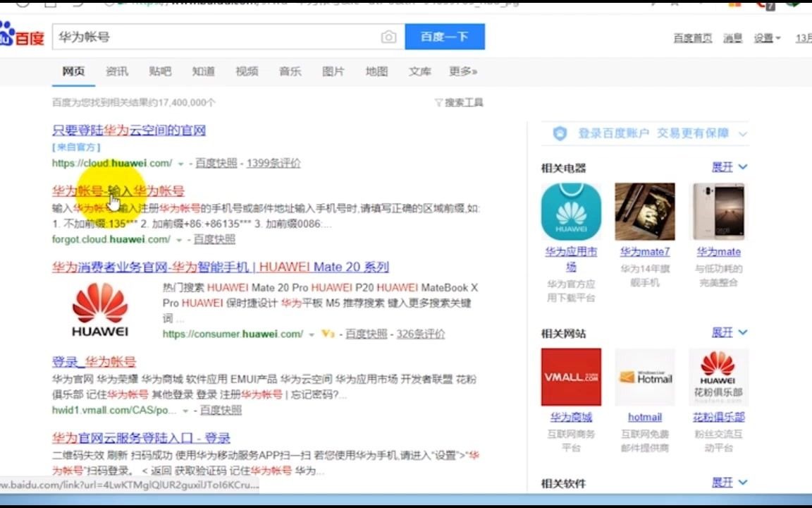Click the 华为应用市场 AppGallery icon
Image resolution: width=812 pixels, height=508 pixels.
[571, 210]
